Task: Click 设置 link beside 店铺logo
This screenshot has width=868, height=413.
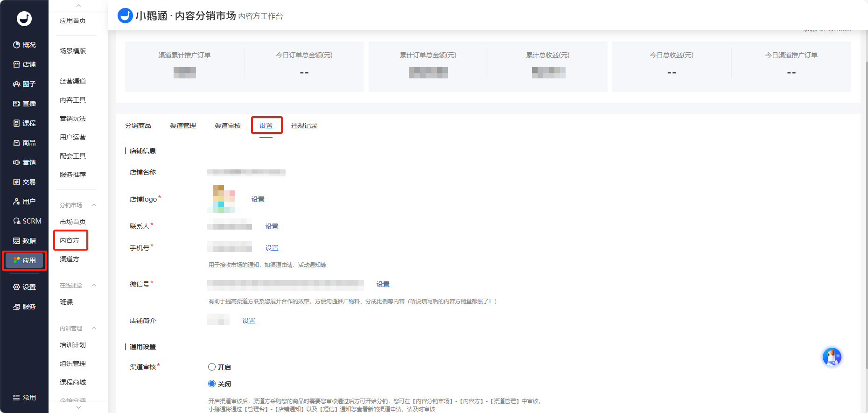Action: 258,199
